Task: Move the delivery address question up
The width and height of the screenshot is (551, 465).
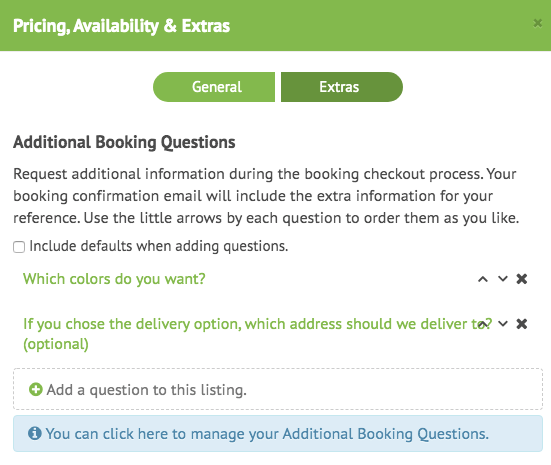Action: (x=483, y=324)
